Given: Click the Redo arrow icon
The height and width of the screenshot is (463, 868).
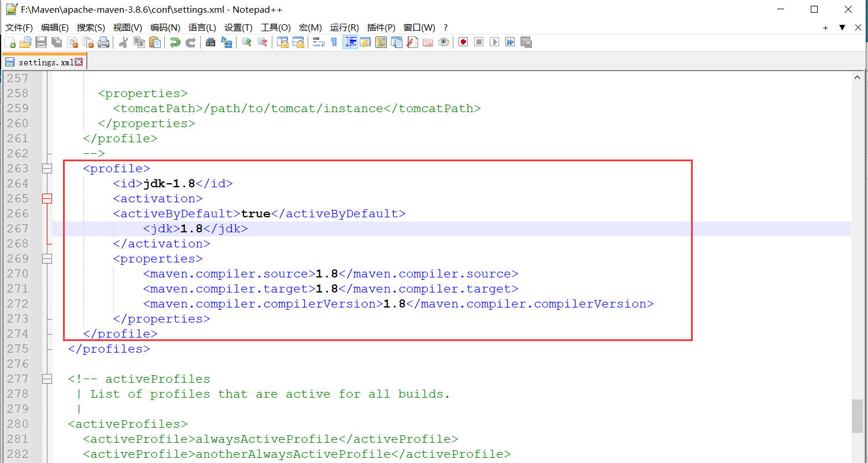Looking at the screenshot, I should 190,42.
